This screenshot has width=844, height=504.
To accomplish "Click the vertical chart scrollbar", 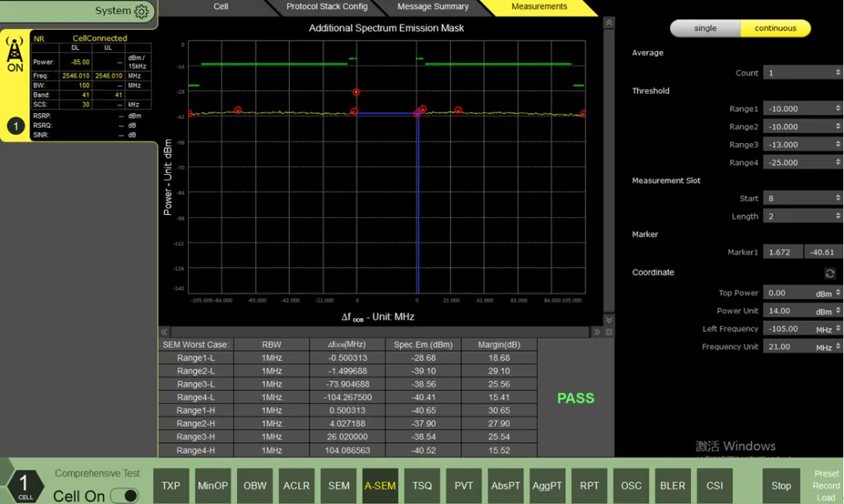I will (609, 170).
